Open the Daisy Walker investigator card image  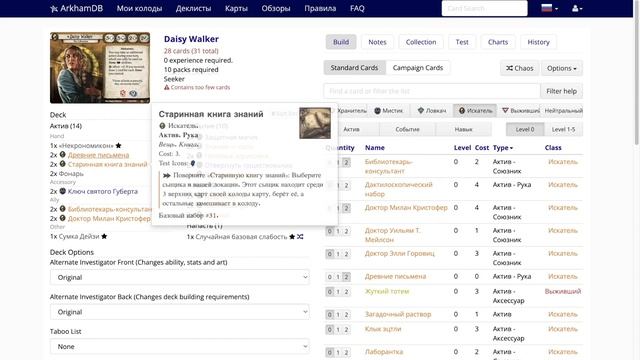pos(100,68)
